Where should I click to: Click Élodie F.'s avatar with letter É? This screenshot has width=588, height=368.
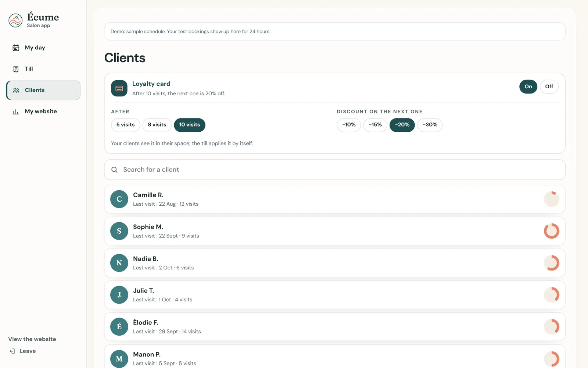pos(119,327)
